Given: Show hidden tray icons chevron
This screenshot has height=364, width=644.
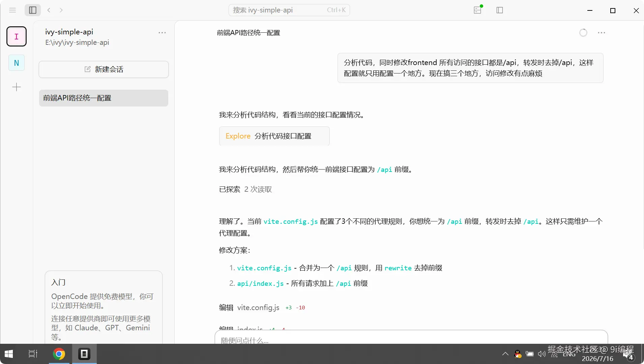Looking at the screenshot, I should click(505, 354).
